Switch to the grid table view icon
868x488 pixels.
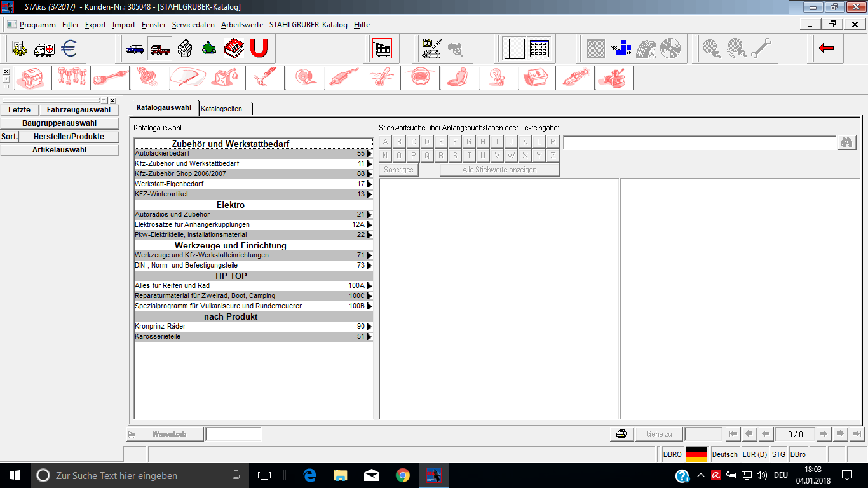(539, 48)
